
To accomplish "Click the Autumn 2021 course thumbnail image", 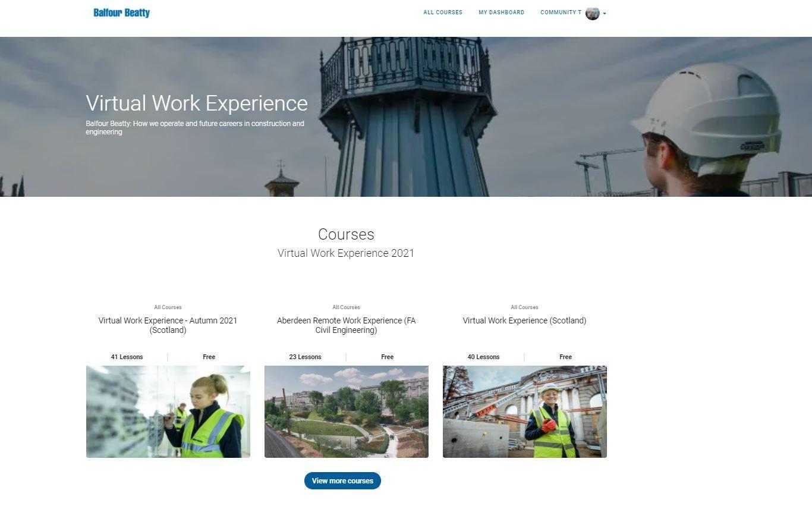I will point(168,411).
